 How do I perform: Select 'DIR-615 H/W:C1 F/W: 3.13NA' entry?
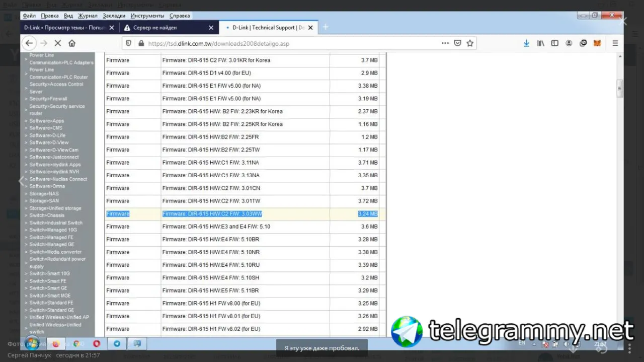click(211, 175)
